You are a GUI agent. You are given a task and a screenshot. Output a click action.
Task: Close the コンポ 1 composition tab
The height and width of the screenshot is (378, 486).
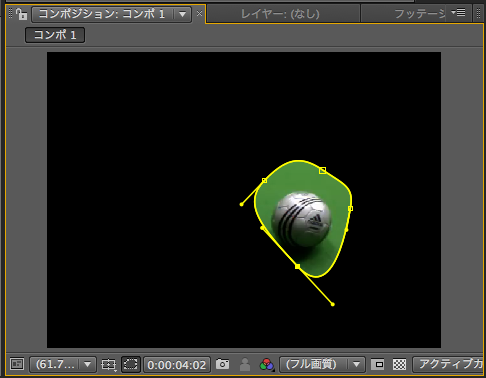coord(199,14)
